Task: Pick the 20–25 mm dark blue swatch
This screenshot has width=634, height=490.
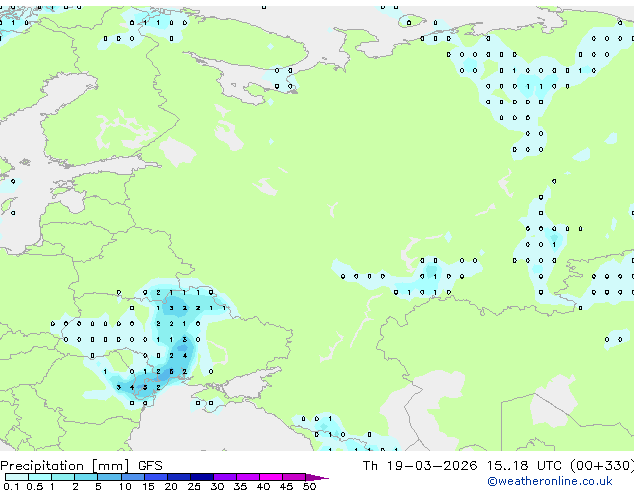Action: click(x=178, y=477)
